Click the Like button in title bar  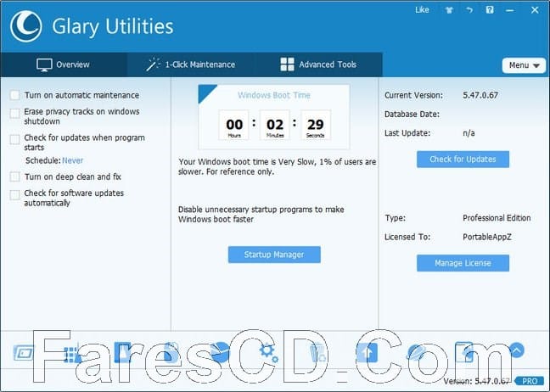coord(422,10)
